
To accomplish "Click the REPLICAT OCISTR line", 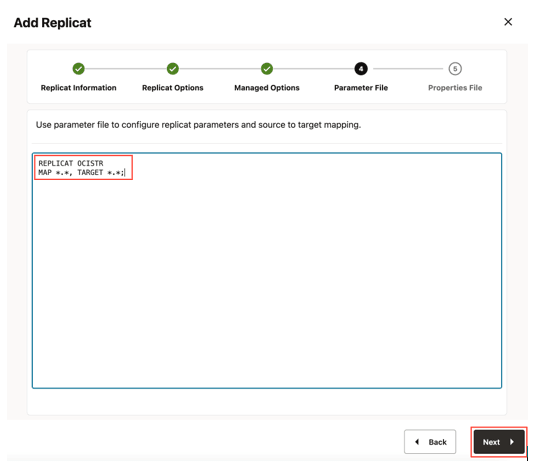I will pyautogui.click(x=71, y=163).
